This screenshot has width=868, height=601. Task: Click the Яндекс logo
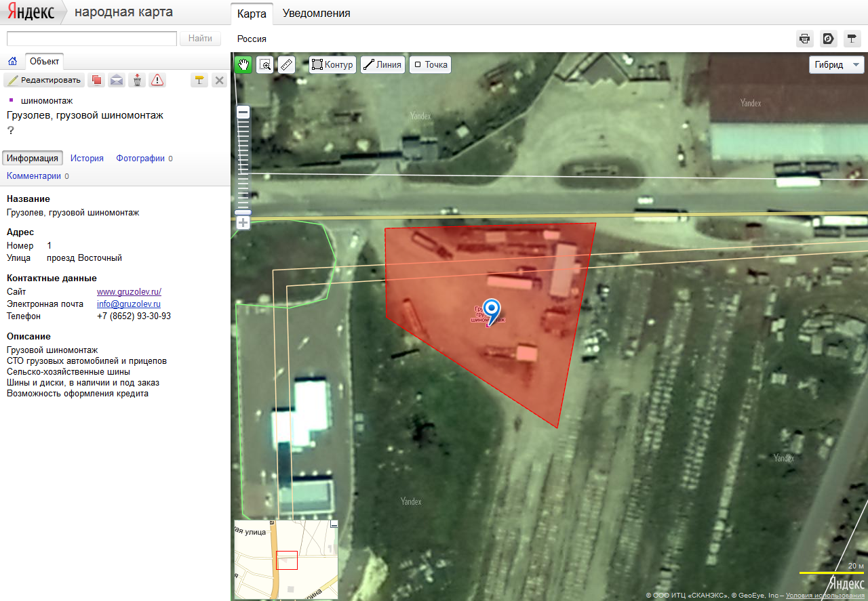tap(30, 13)
